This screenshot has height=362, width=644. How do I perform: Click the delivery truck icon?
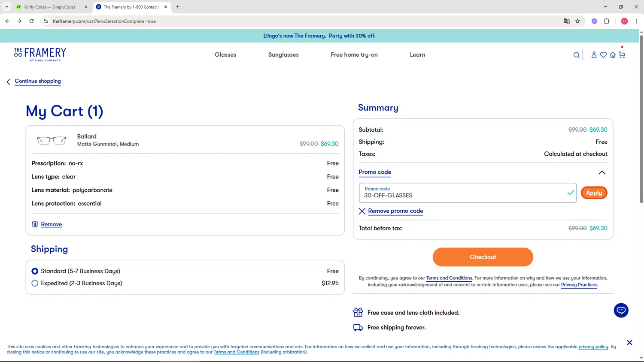(x=358, y=328)
